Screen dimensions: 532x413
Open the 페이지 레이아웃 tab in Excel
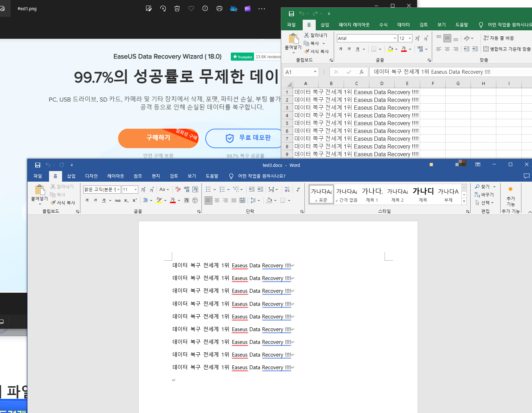click(354, 25)
